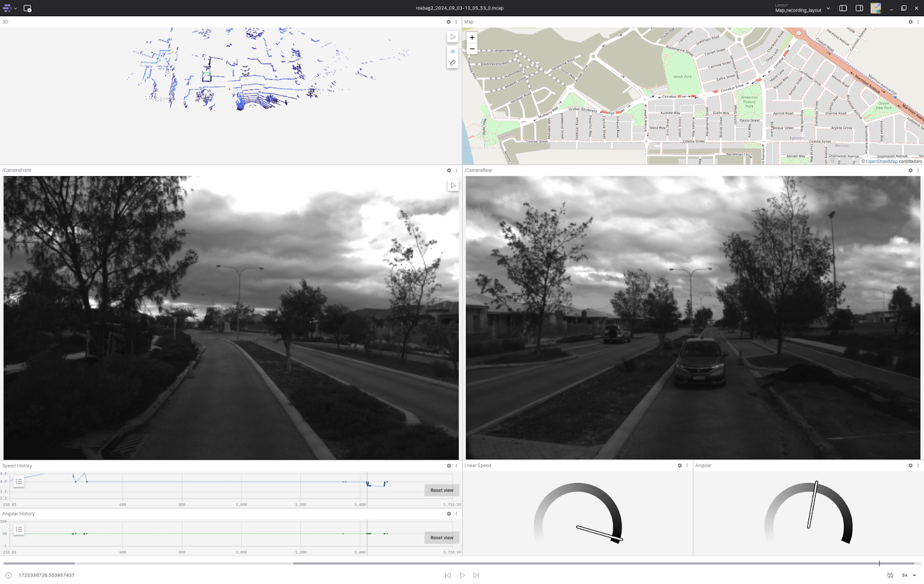Toggle 3D camera mode in the 3D panel
Screen dimensions: 924x584
click(453, 51)
